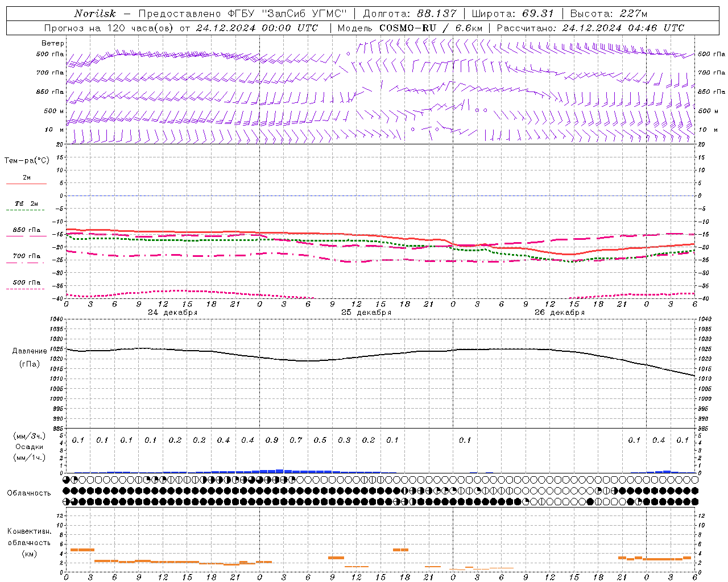Click the 0.5 precipitation value
The image size is (728, 582).
tap(320, 440)
